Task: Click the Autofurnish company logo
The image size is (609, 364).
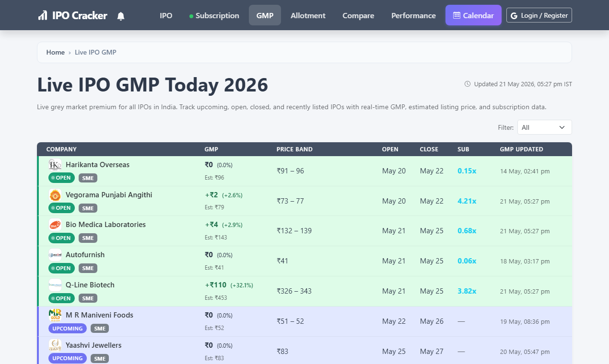Action: (55, 255)
